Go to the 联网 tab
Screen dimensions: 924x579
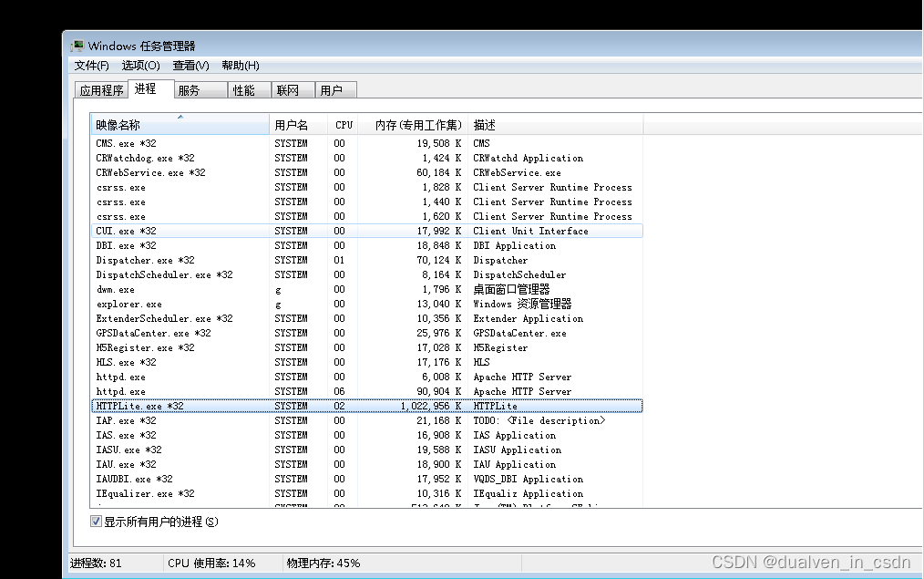point(293,90)
